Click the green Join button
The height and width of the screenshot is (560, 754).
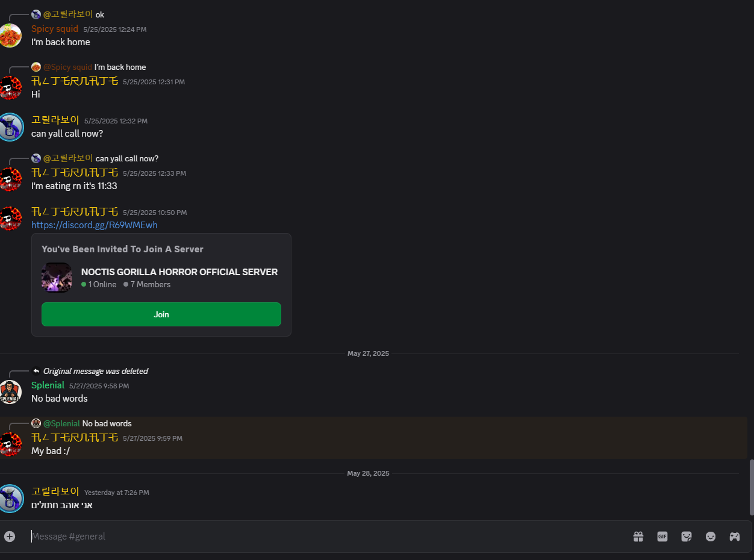click(x=161, y=314)
